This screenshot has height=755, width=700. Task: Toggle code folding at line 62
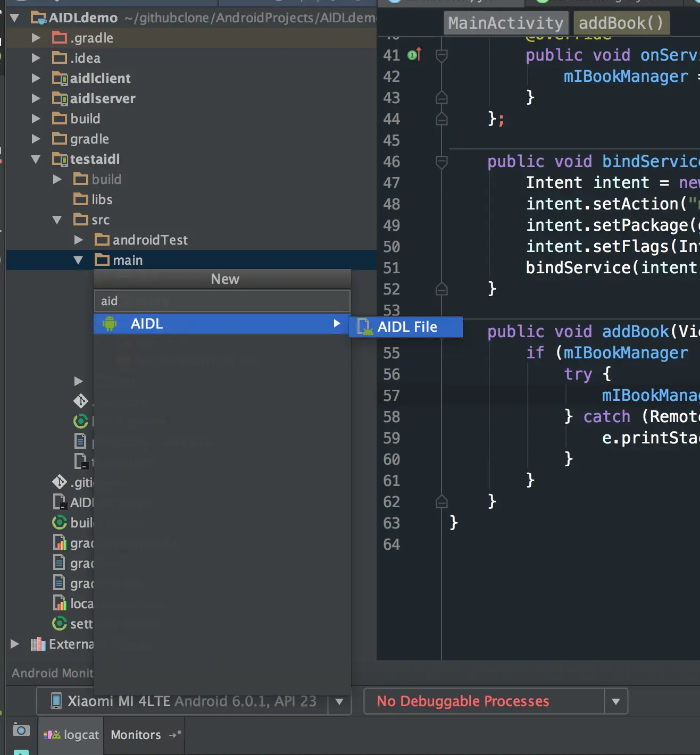click(441, 501)
